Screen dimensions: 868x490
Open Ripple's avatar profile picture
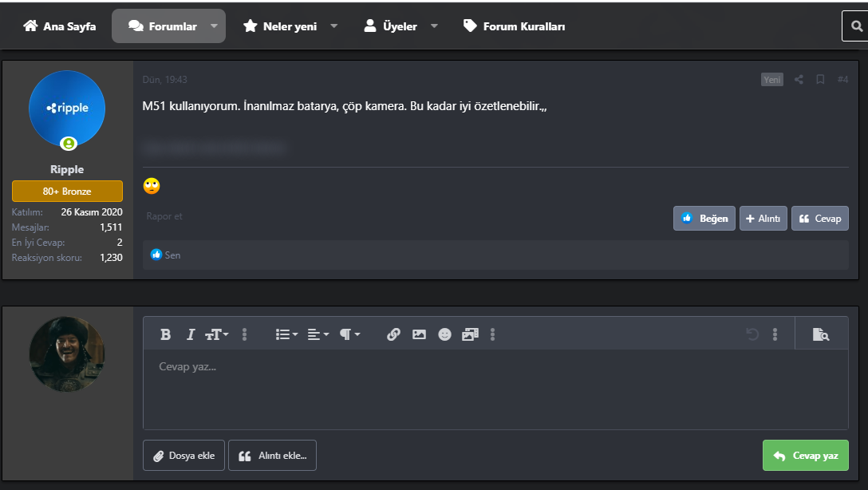coord(67,109)
